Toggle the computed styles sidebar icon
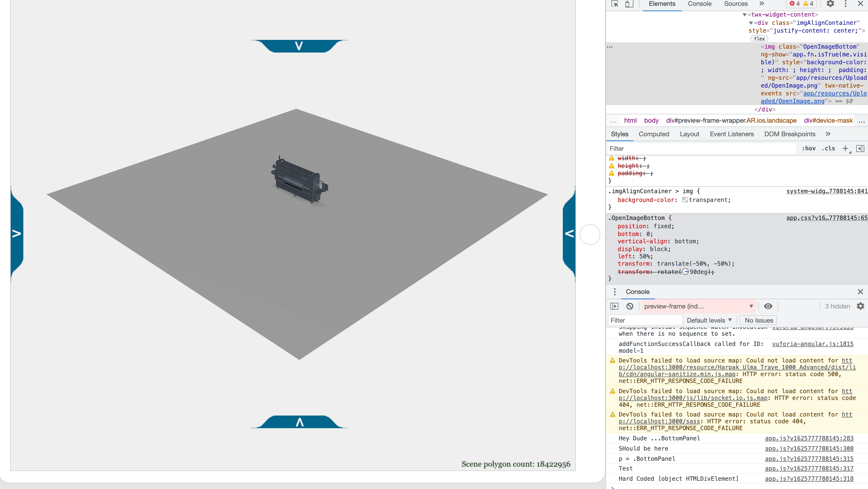Screen dimensions: 868x489 tap(860, 148)
